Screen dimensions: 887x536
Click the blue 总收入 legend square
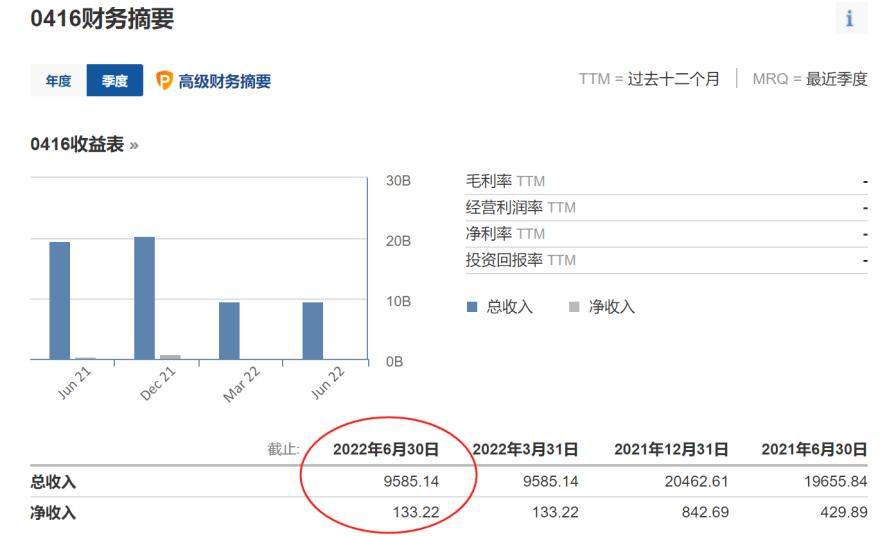(472, 307)
